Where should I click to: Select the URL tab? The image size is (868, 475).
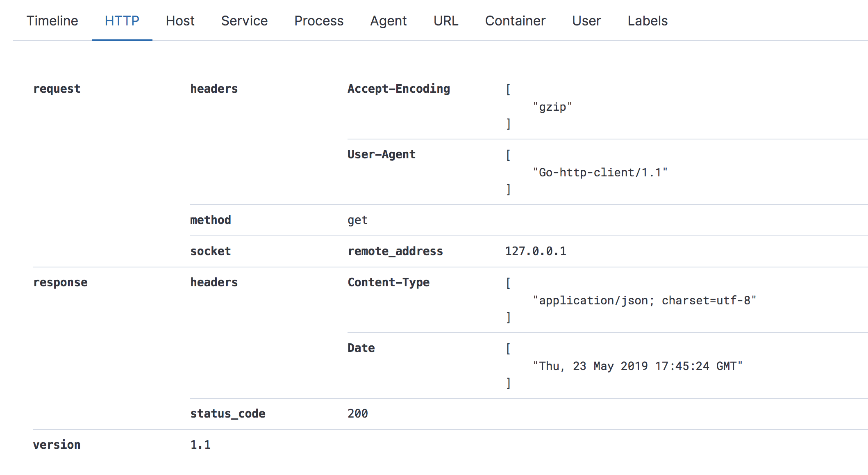pos(446,21)
